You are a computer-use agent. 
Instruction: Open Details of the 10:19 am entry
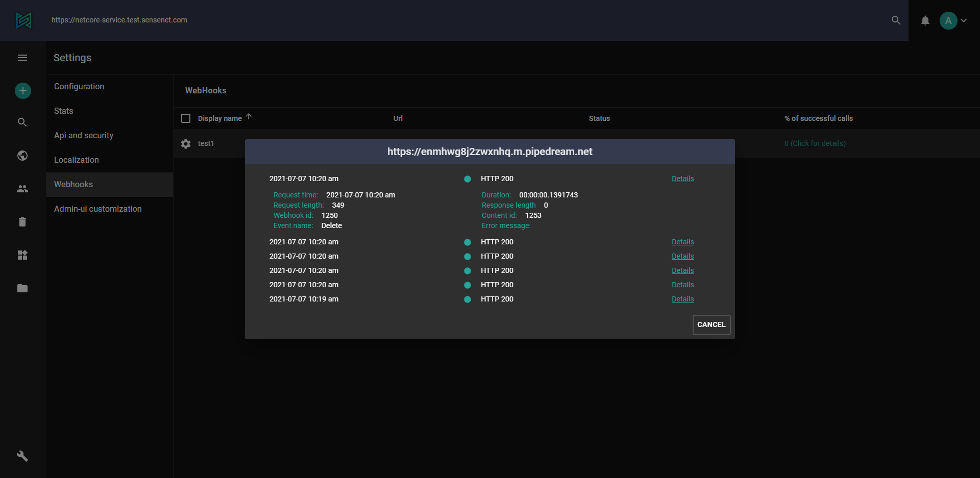click(x=682, y=299)
